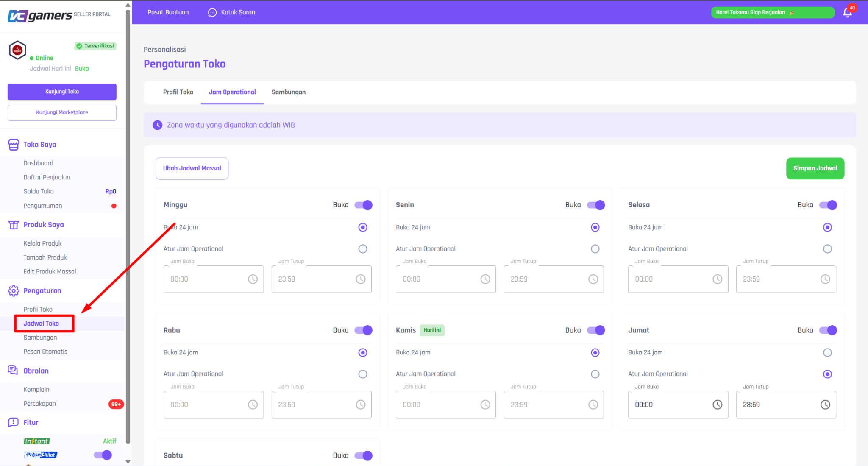Open clock picker for Kamis Jam Tutup
This screenshot has height=466, width=868.
(593, 405)
